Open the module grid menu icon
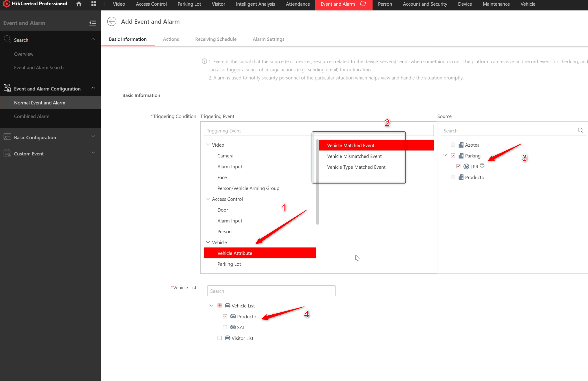 click(94, 4)
